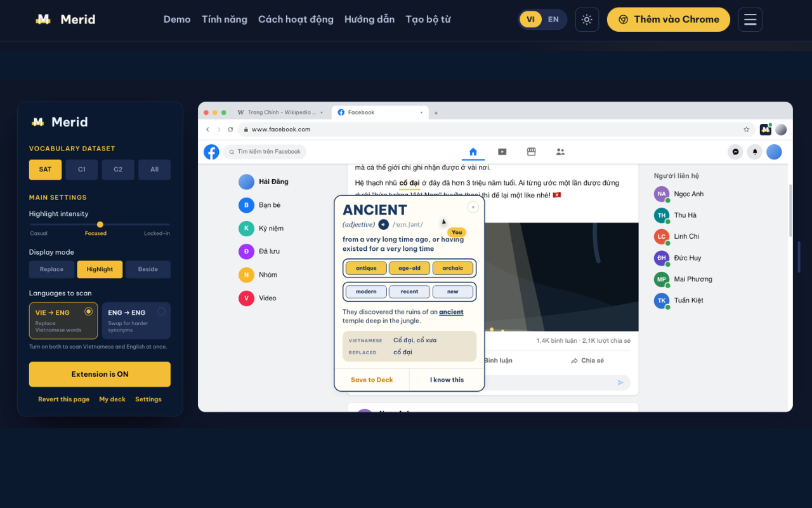
Task: Open the Cách hoạt động nav item
Action: click(x=296, y=20)
